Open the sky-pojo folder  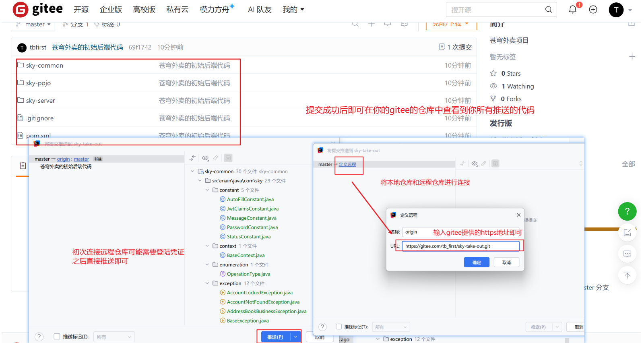tap(38, 83)
